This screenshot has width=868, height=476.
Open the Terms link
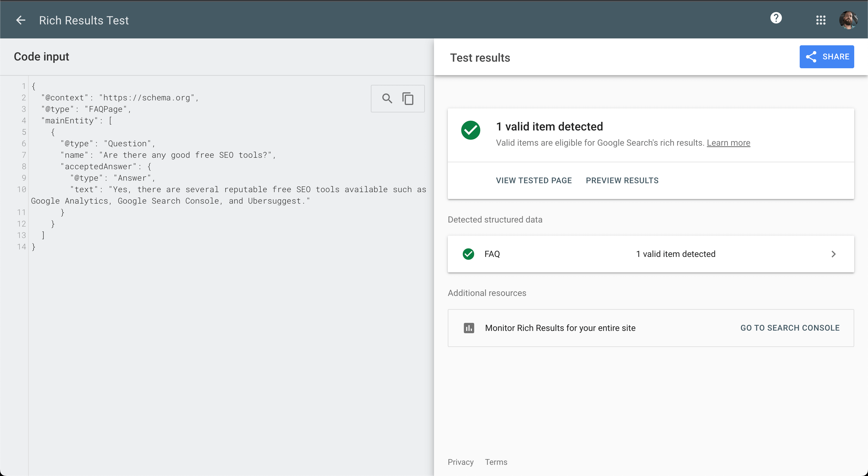pos(496,462)
